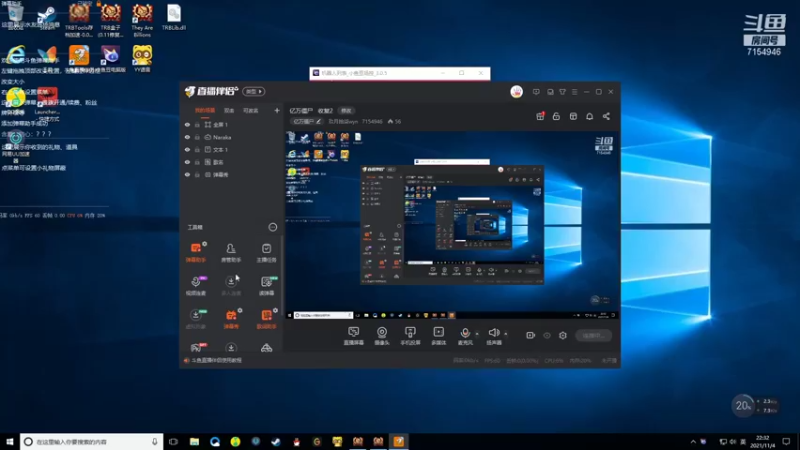Open stream settings gear in the bottom bar
This screenshot has height=450, width=800.
tap(563, 335)
